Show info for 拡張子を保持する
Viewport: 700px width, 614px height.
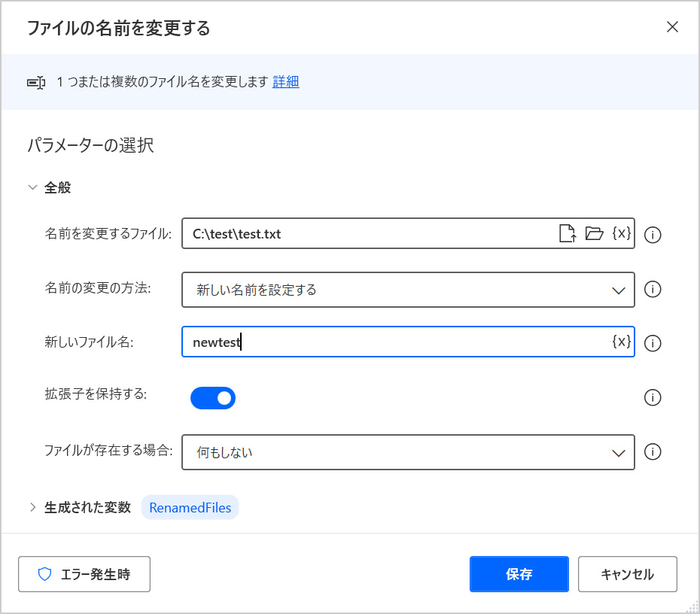tap(653, 397)
